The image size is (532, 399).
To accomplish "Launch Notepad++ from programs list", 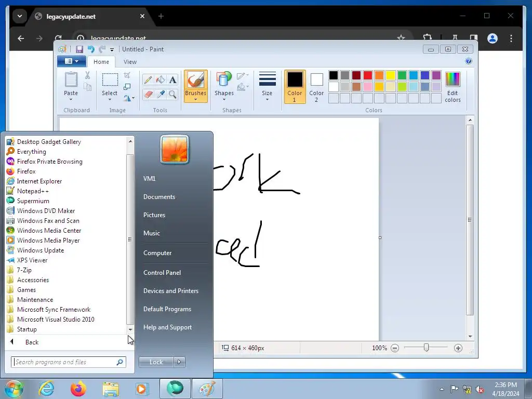I will 33,191.
